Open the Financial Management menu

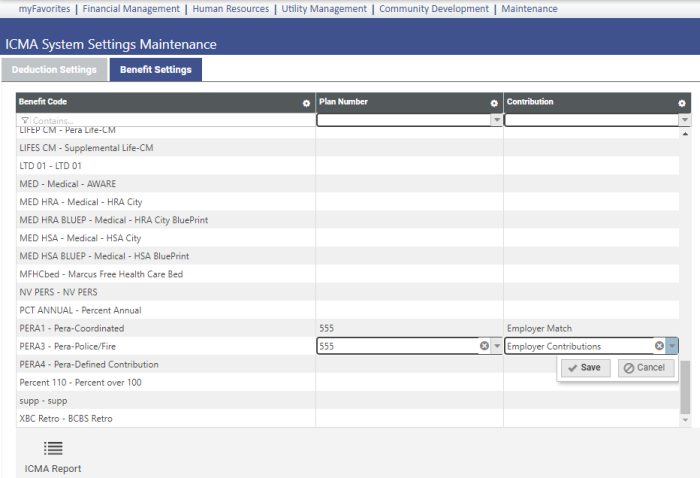(131, 8)
